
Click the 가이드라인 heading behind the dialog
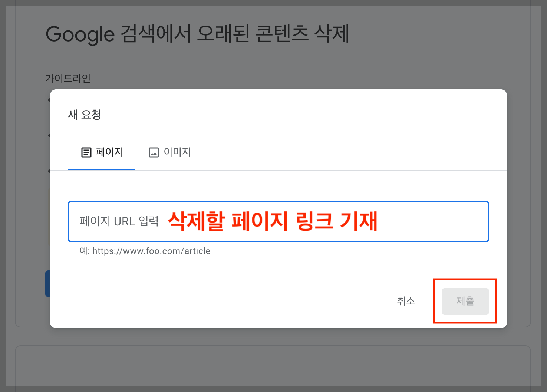tap(67, 78)
